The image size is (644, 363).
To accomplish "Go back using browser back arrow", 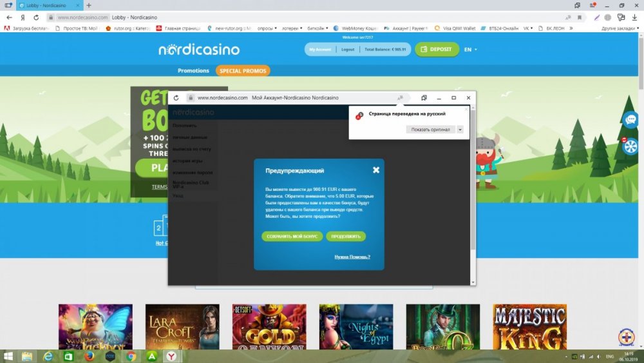I will tap(9, 17).
